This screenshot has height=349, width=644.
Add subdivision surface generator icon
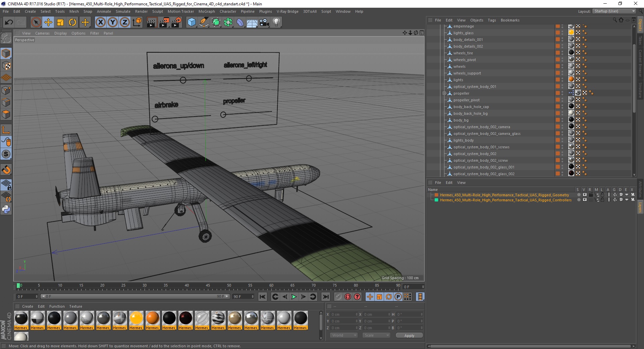pos(216,22)
